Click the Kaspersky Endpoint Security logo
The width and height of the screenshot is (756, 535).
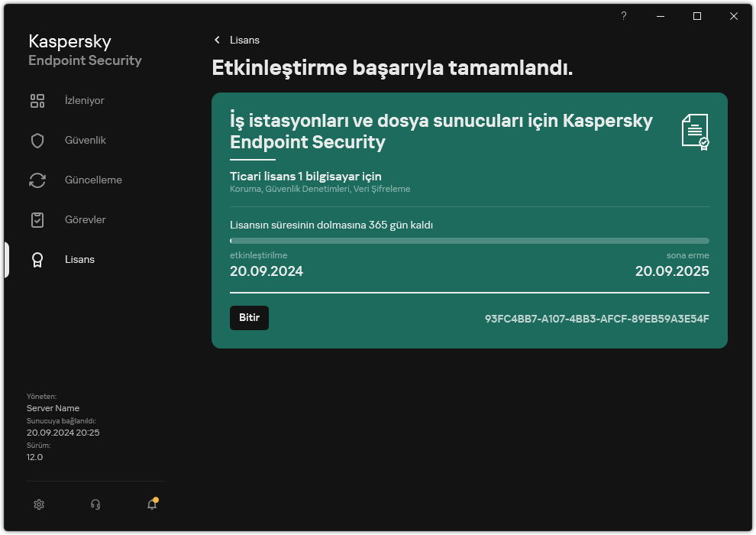click(x=84, y=49)
